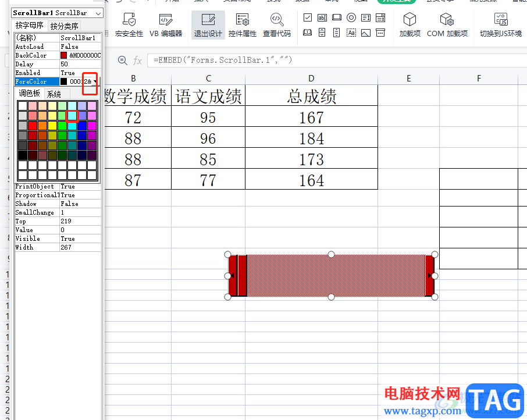
Task: Expand the ScrollBar1 object selector dropdown
Action: [x=98, y=13]
